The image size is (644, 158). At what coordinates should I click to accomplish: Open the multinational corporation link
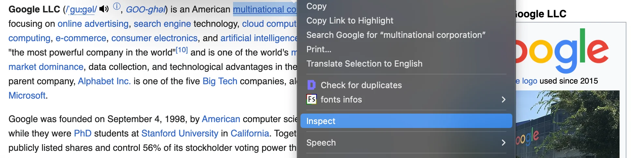pos(265,9)
